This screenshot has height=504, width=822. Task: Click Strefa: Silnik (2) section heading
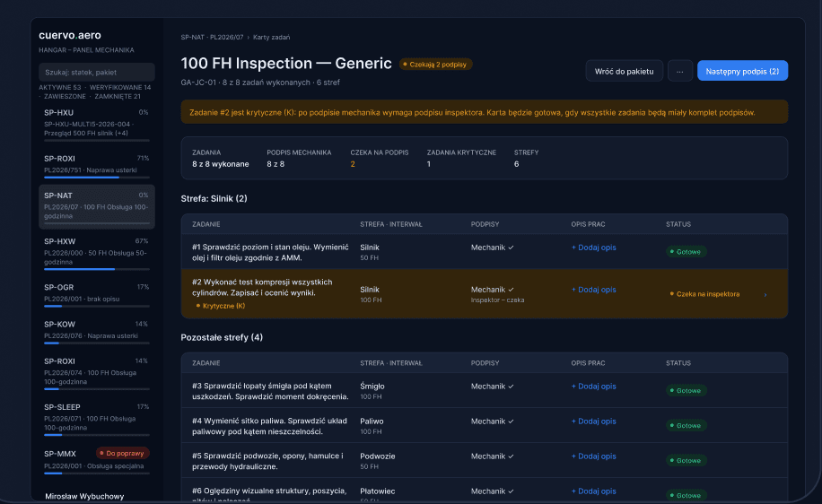pyautogui.click(x=214, y=198)
